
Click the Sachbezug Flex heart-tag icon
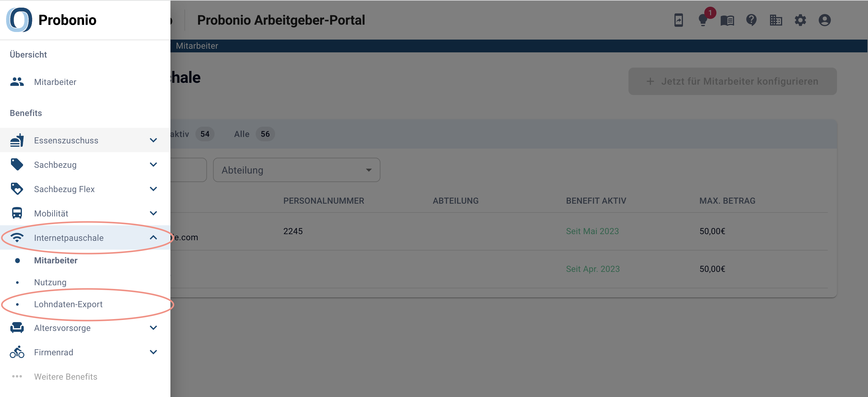click(17, 189)
